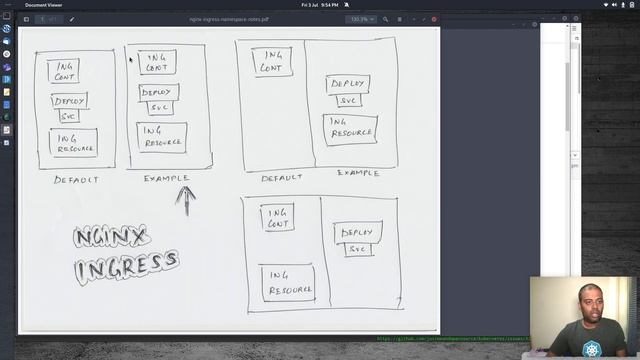This screenshot has width=640, height=360.
Task: Open the Document Viewer app menu
Action: coord(43,5)
